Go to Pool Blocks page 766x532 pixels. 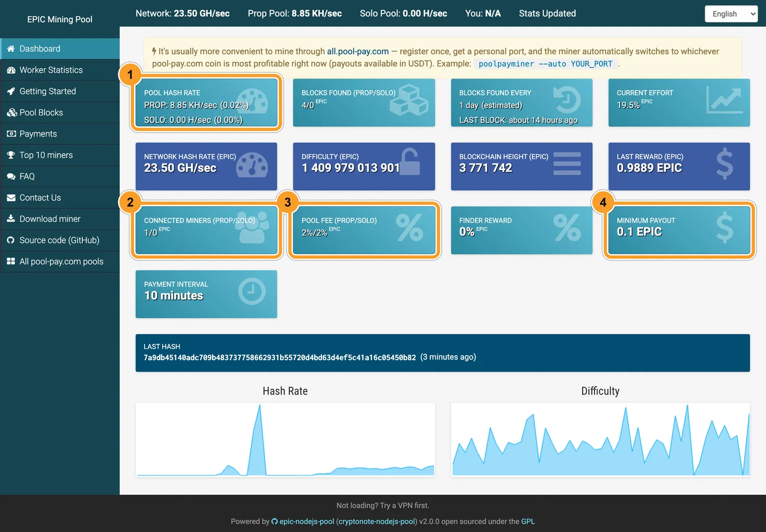coord(60,113)
